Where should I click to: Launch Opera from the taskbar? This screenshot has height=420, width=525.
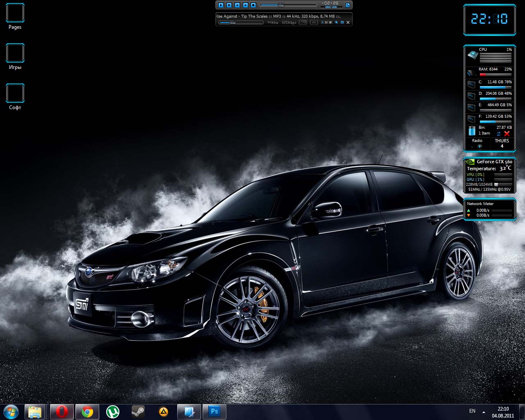62,411
